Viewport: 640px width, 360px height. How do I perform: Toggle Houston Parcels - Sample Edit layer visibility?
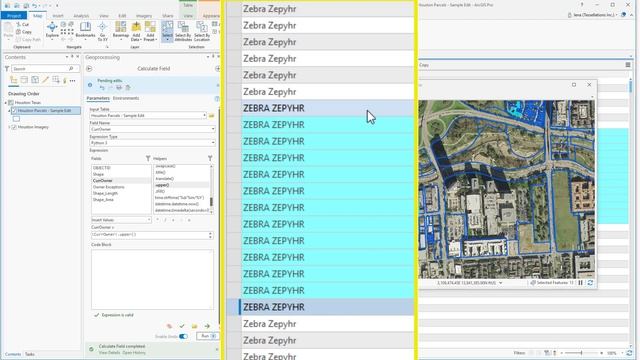14,111
